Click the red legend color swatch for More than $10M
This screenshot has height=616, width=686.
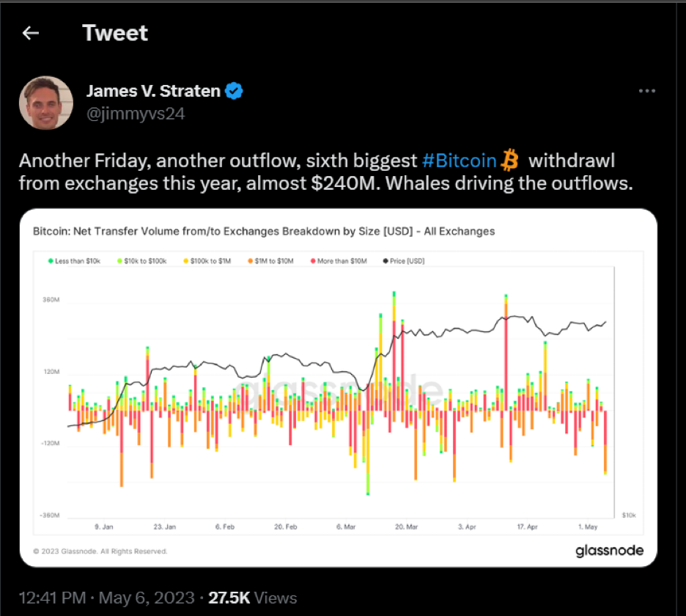pyautogui.click(x=314, y=260)
